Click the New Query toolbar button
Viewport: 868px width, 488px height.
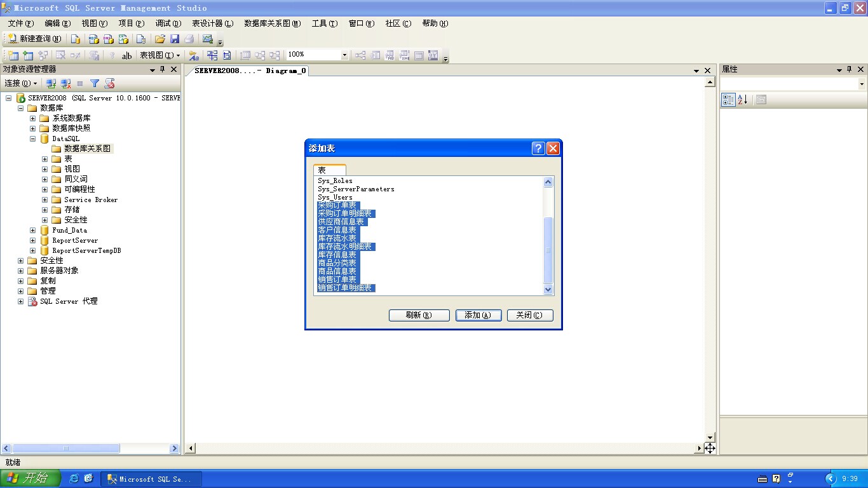point(34,39)
